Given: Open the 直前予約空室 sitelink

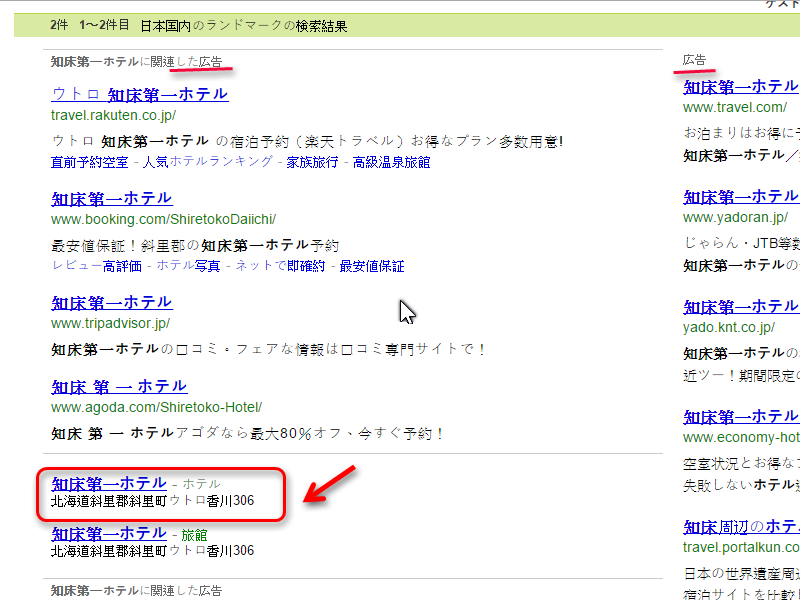Looking at the screenshot, I should 90,162.
